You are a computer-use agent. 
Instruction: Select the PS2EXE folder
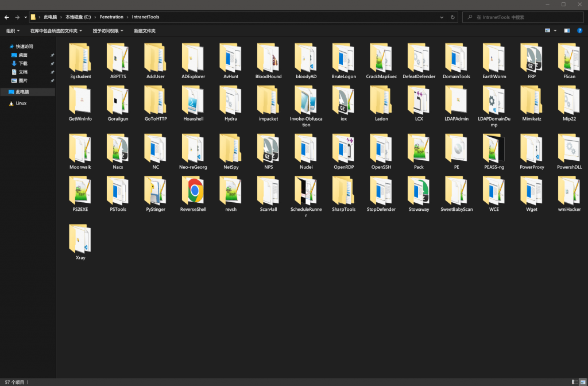tap(80, 194)
